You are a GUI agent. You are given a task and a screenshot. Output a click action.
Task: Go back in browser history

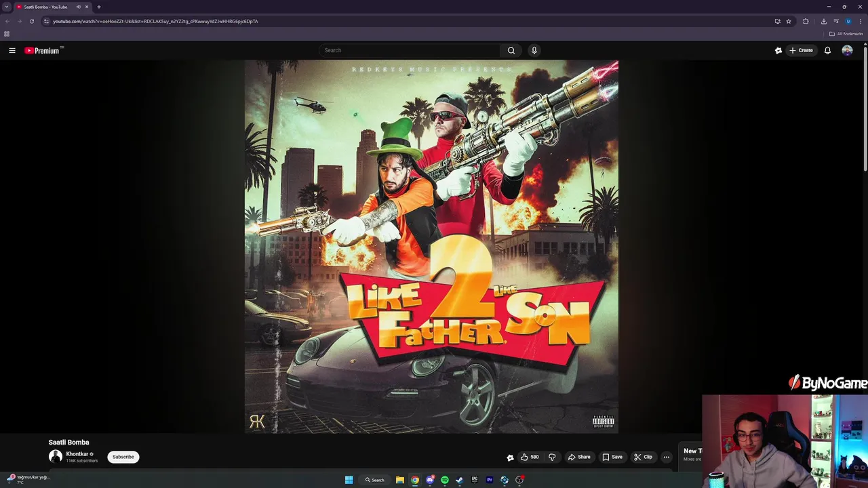coord(7,21)
